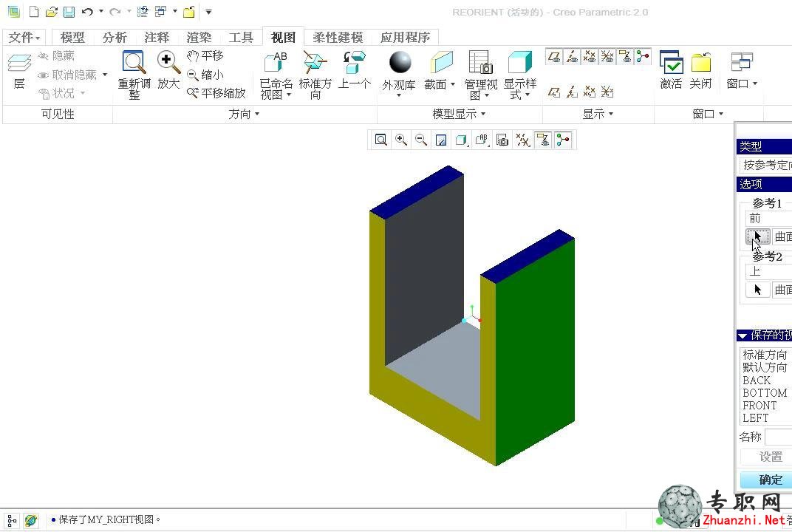Click the 参考2 select-reference arrow button
Viewport: 792px width, 532px height.
coord(758,290)
